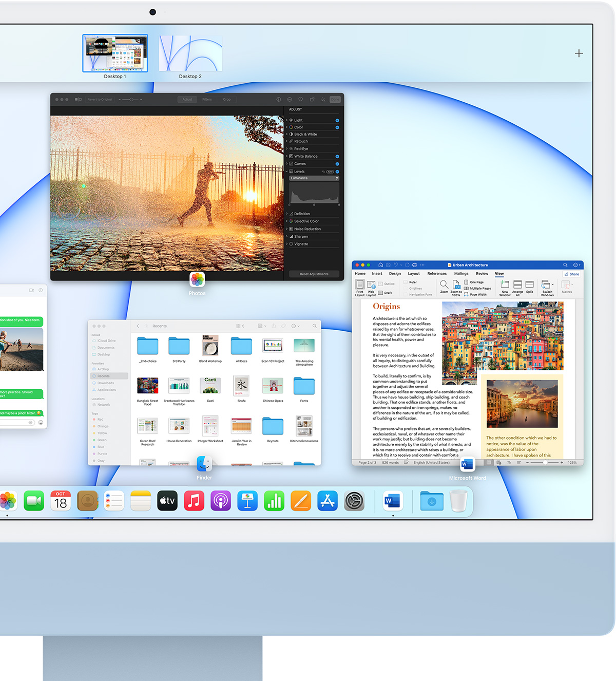616x681 pixels.
Task: Open the Review tab in Word
Action: [482, 274]
